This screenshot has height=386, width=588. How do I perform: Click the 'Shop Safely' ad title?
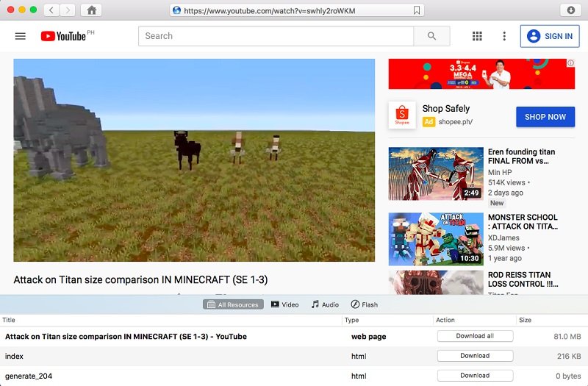click(x=446, y=108)
